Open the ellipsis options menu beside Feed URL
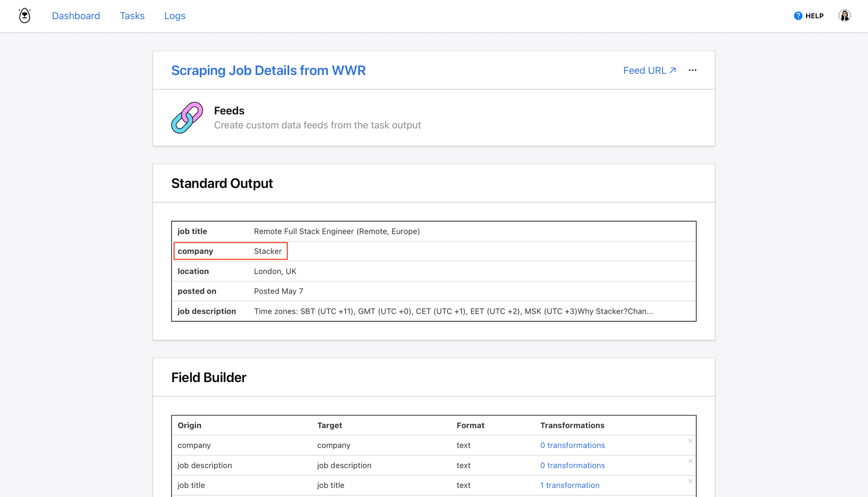The image size is (868, 497). click(x=693, y=70)
